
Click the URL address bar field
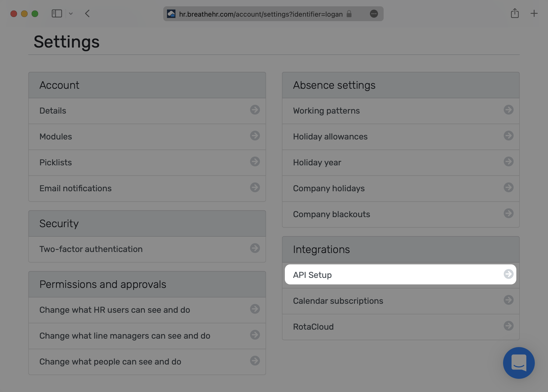pyautogui.click(x=261, y=14)
